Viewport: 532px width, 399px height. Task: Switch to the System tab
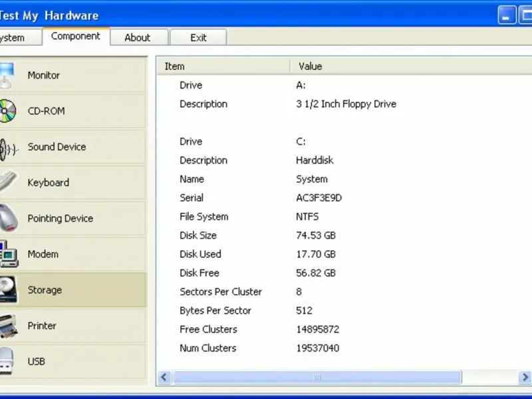coord(20,37)
